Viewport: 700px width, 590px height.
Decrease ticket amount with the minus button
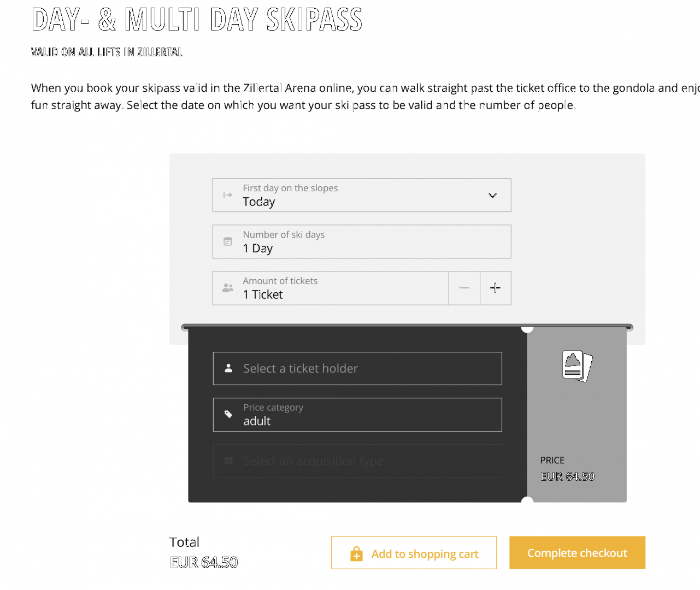(x=464, y=288)
